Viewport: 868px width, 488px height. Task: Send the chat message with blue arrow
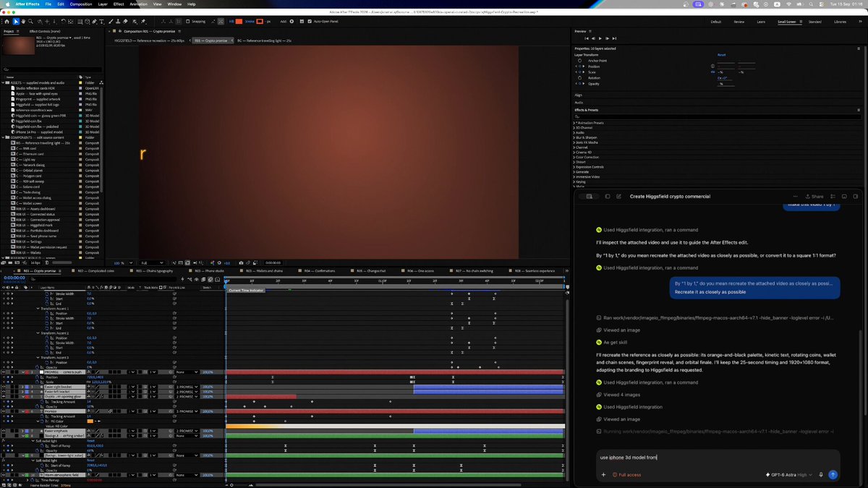(833, 475)
